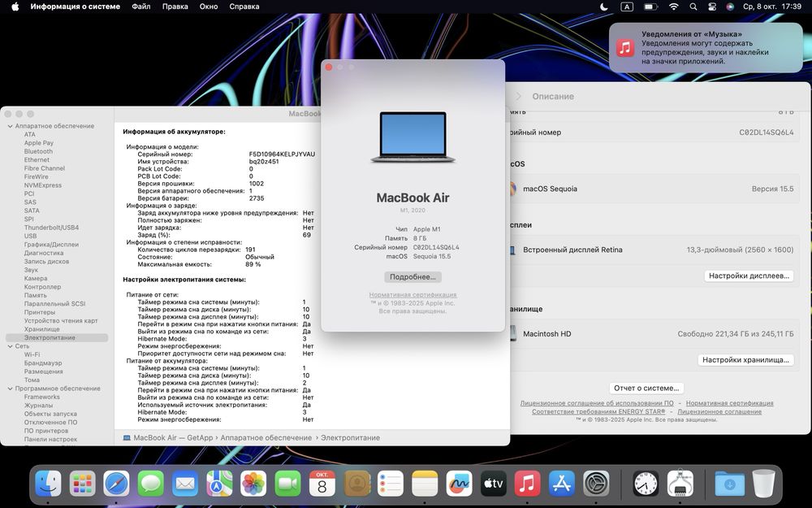Open the Файл menu
The height and width of the screenshot is (508, 812).
(x=140, y=7)
